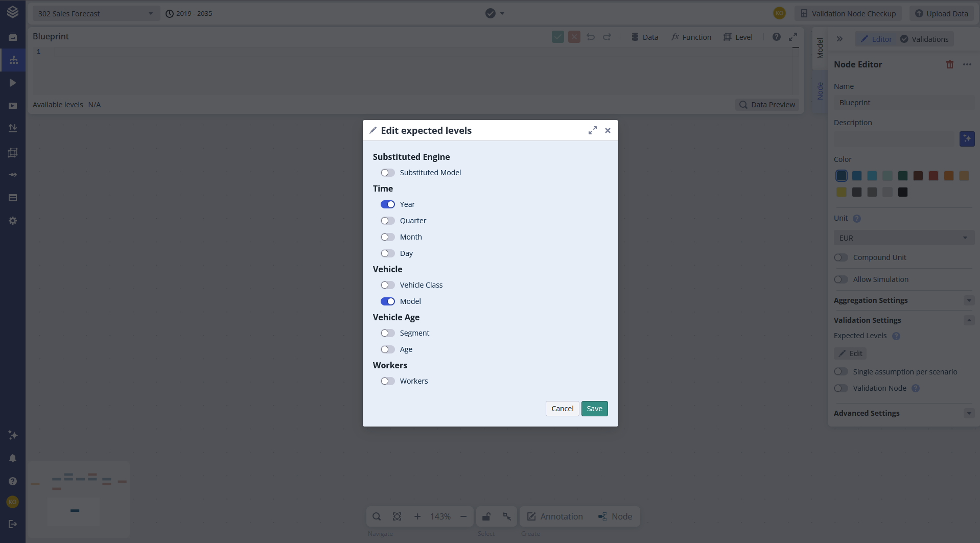This screenshot has height=543, width=980.
Task: Click the notifications bell in sidebar
Action: coord(13,458)
